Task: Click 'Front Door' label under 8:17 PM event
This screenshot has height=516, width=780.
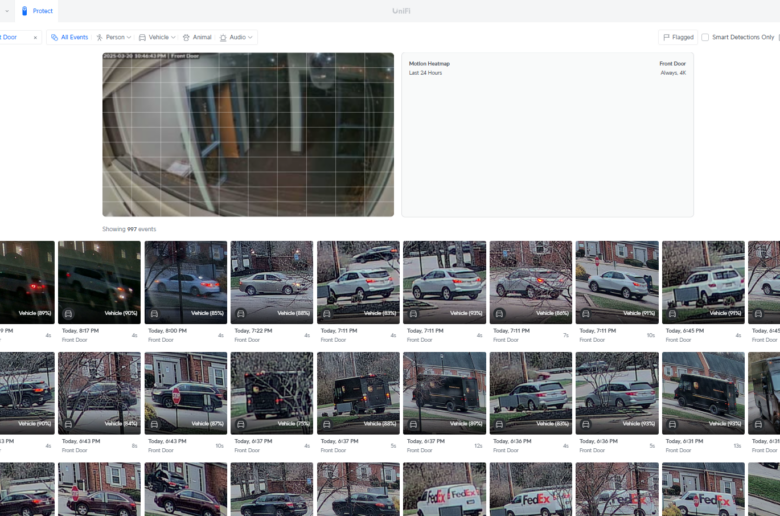Action: click(75, 340)
